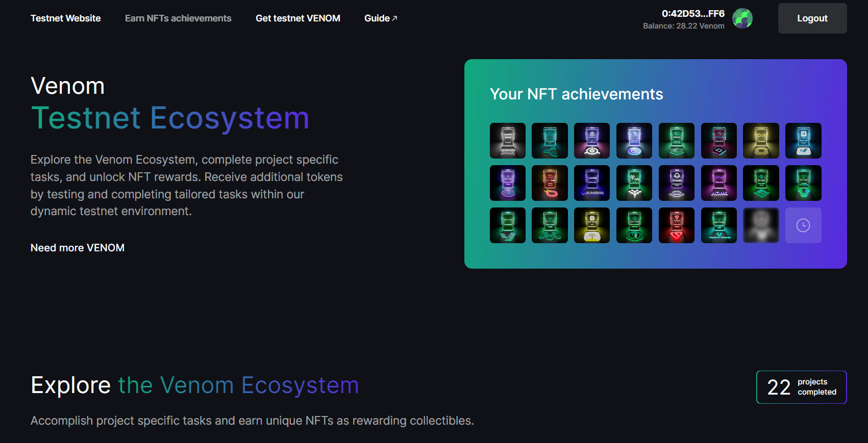Click the red glowing NFT achievement
The width and height of the screenshot is (868, 443).
(x=677, y=225)
